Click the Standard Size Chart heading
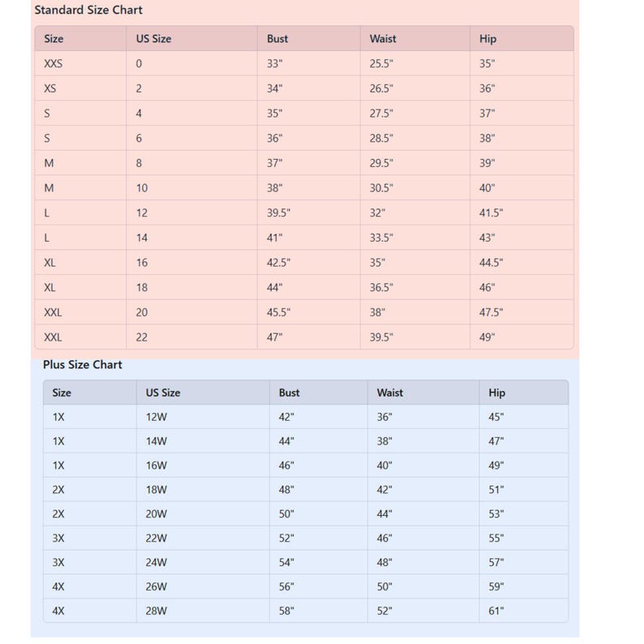 pyautogui.click(x=88, y=10)
